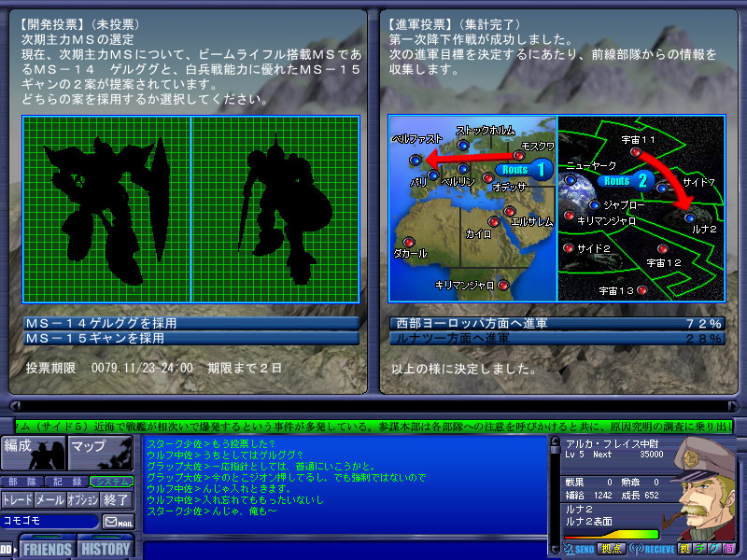Click the Jaburo (ジャブロー) blue node

coord(594,204)
